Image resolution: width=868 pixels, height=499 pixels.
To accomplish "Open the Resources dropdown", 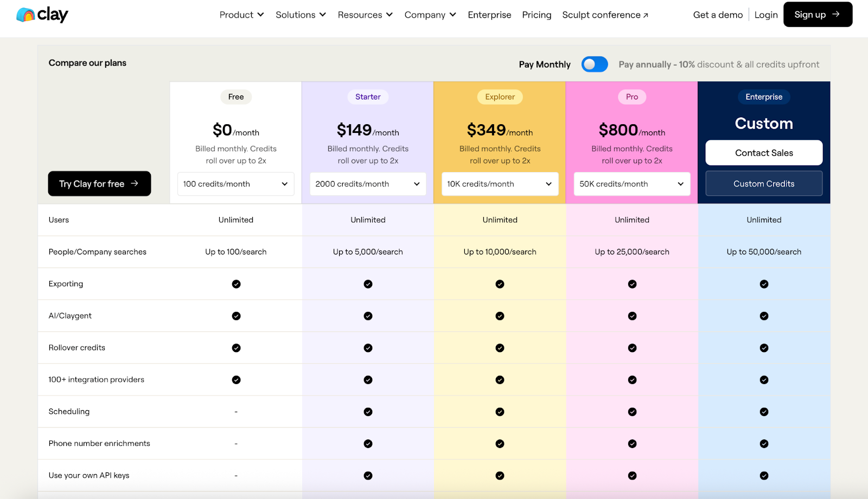I will point(365,15).
